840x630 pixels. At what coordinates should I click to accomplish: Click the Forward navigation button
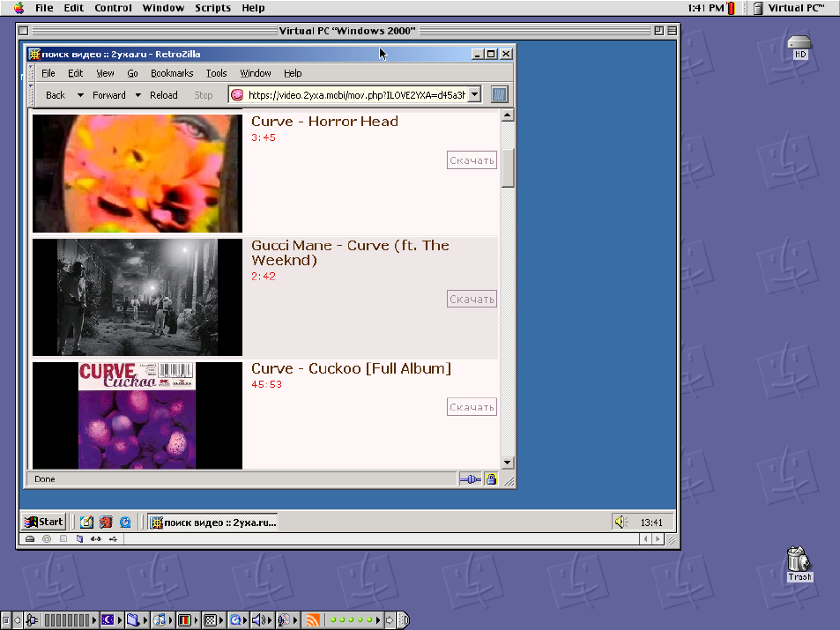click(x=109, y=95)
